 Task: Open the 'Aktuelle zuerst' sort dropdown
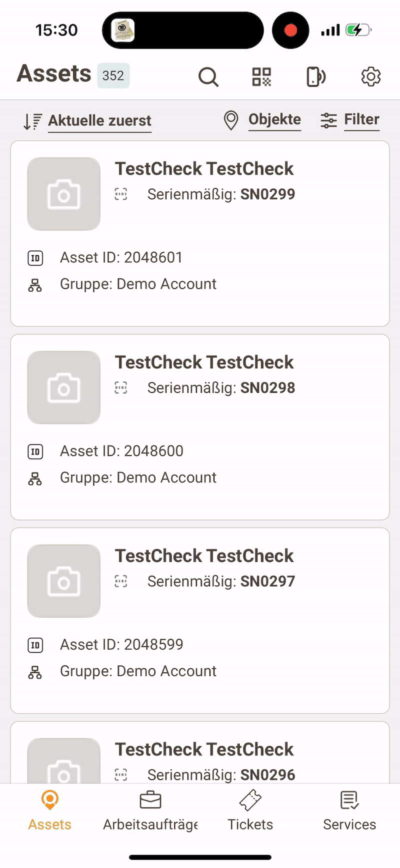tap(99, 121)
